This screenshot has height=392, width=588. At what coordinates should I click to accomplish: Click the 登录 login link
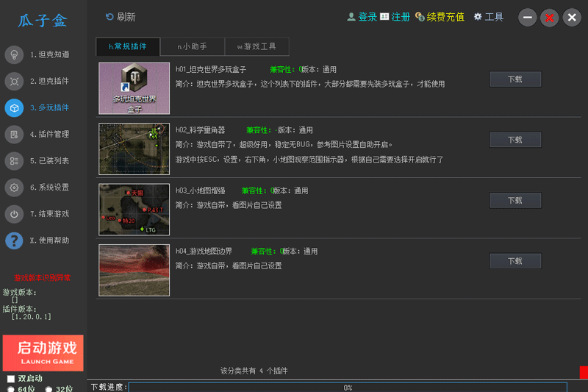367,17
